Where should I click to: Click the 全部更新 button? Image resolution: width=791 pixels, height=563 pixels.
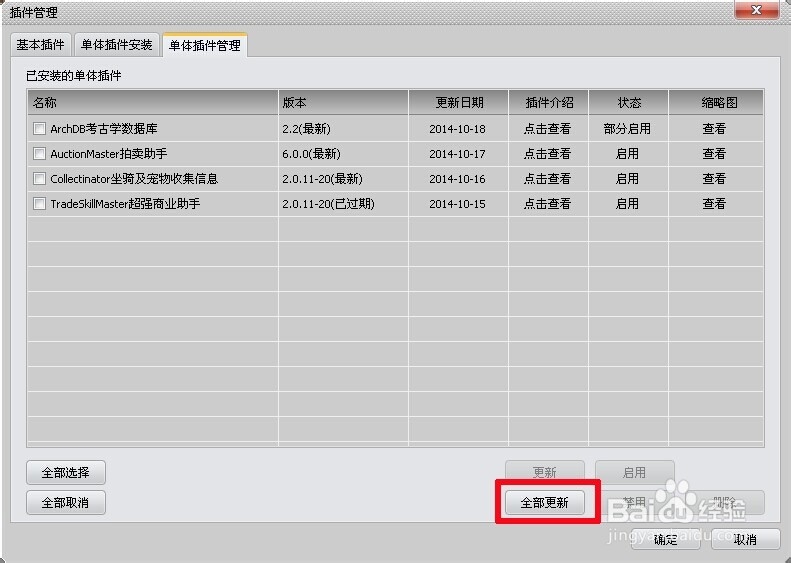(545, 502)
